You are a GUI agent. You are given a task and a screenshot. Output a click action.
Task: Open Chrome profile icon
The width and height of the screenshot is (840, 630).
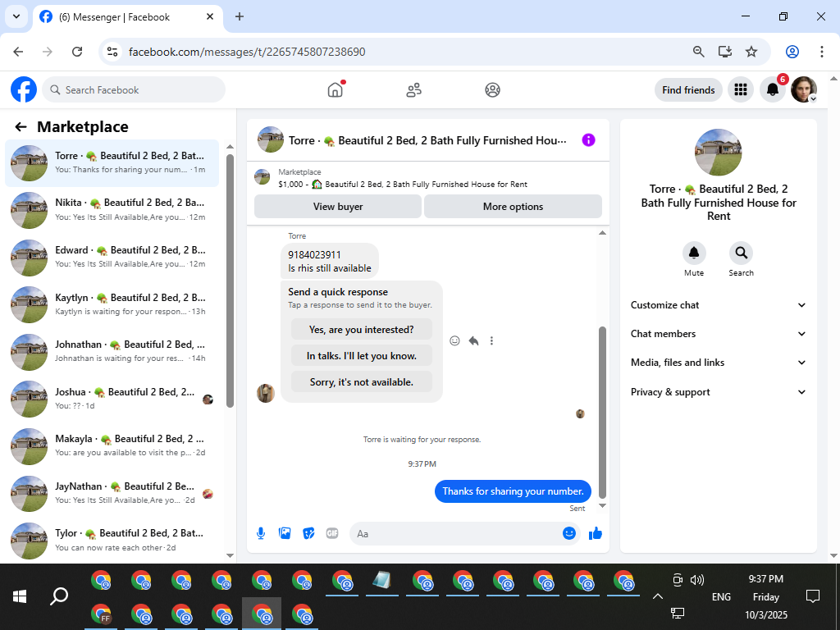coord(792,52)
